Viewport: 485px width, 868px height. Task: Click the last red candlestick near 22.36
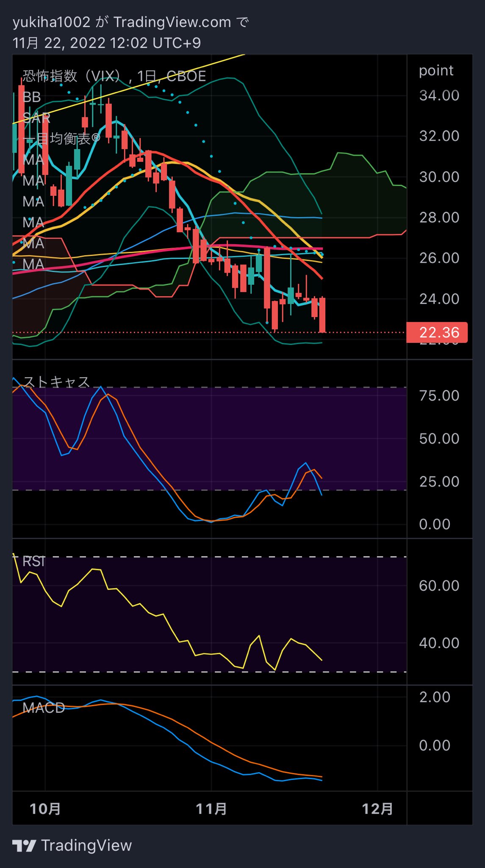coord(322,315)
